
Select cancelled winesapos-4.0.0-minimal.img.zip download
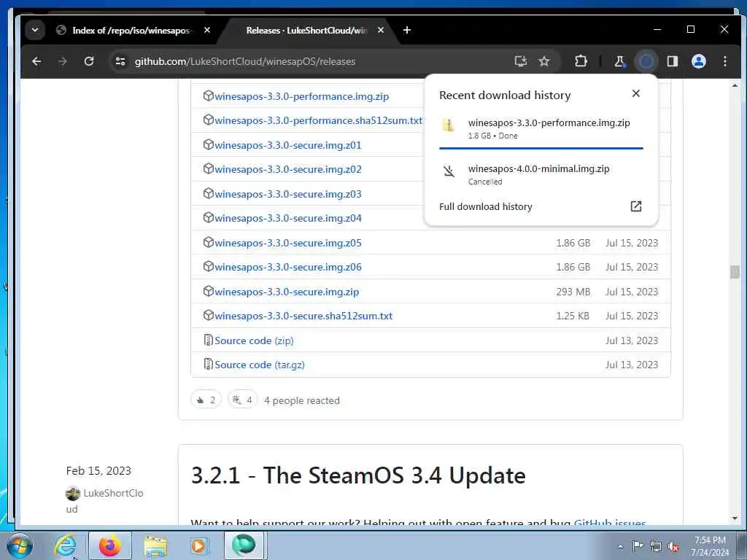pos(541,174)
